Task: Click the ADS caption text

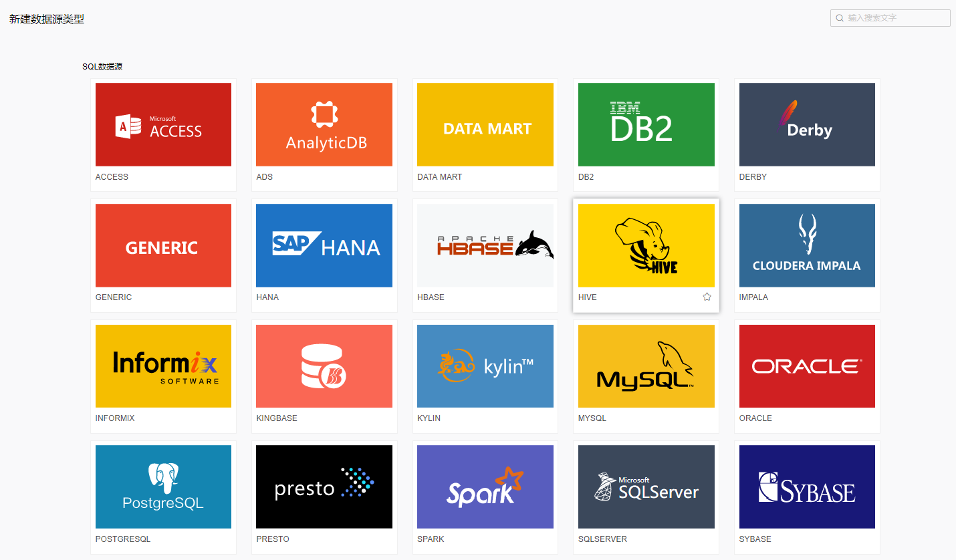Action: (x=265, y=177)
